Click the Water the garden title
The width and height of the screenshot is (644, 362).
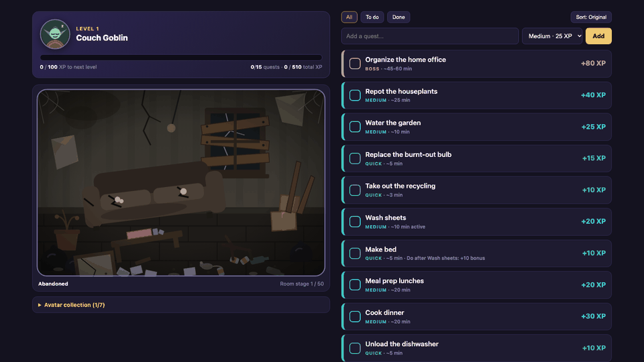point(392,123)
